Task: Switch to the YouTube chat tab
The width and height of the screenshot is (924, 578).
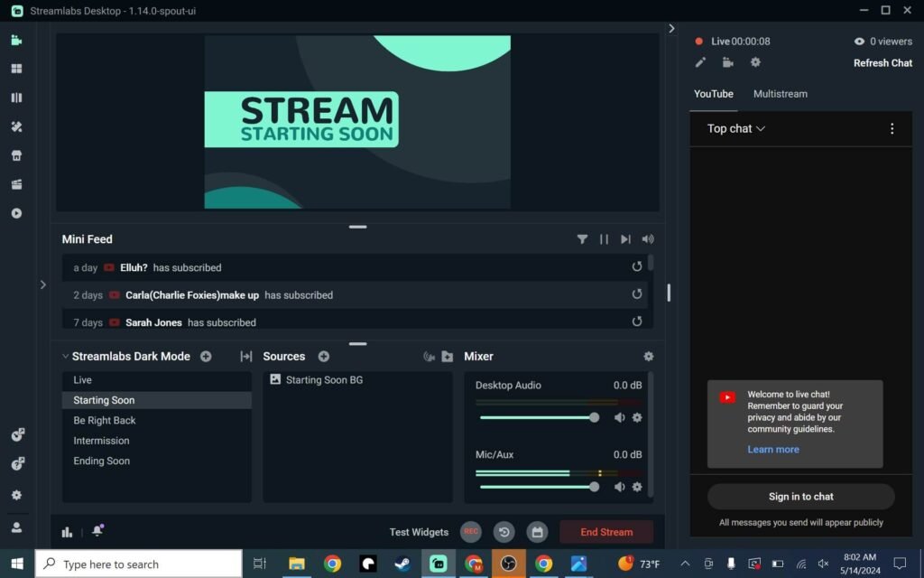Action: pos(714,94)
